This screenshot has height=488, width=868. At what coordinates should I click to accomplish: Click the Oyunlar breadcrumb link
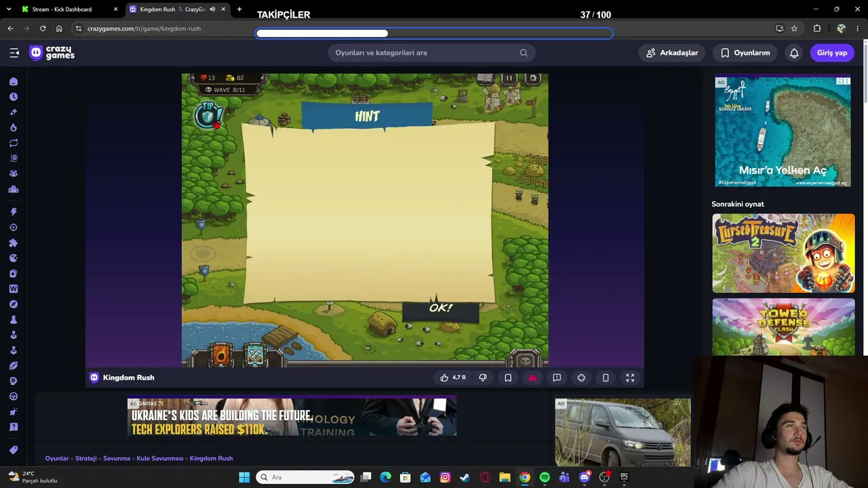click(x=57, y=458)
